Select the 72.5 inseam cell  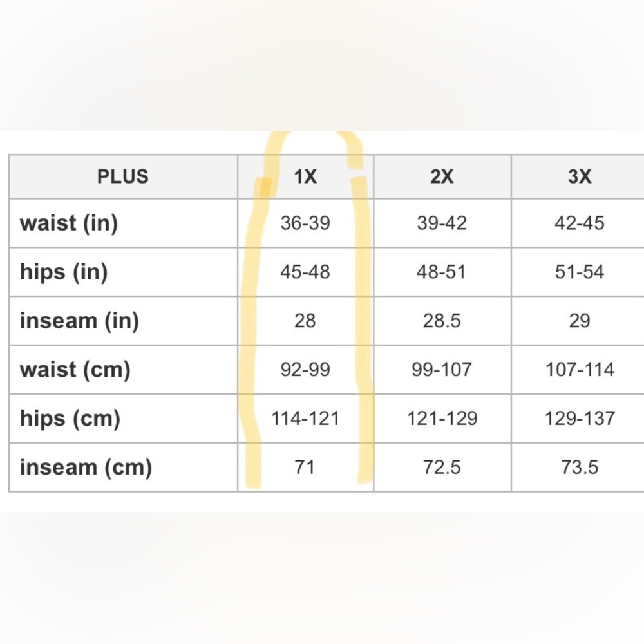442,468
